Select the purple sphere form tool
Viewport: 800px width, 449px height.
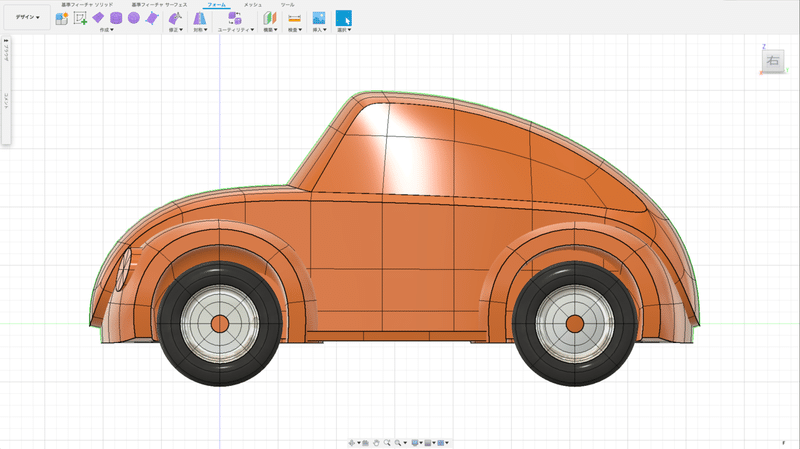tap(133, 18)
